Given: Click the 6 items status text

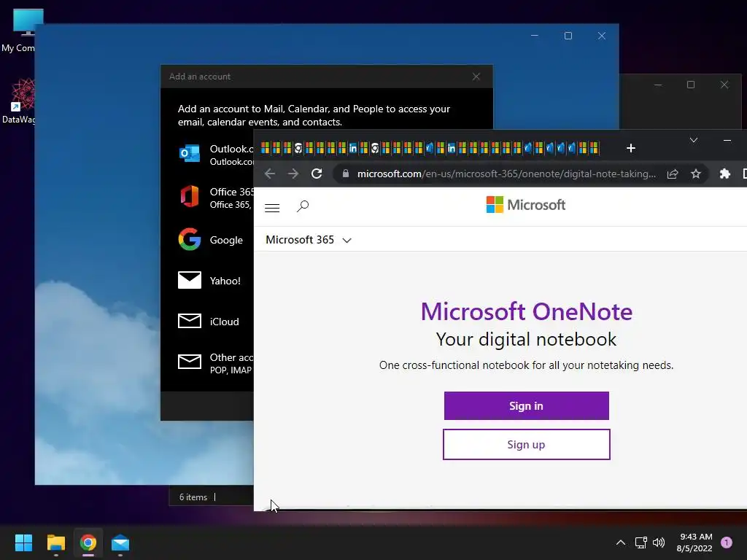Looking at the screenshot, I should 193,497.
